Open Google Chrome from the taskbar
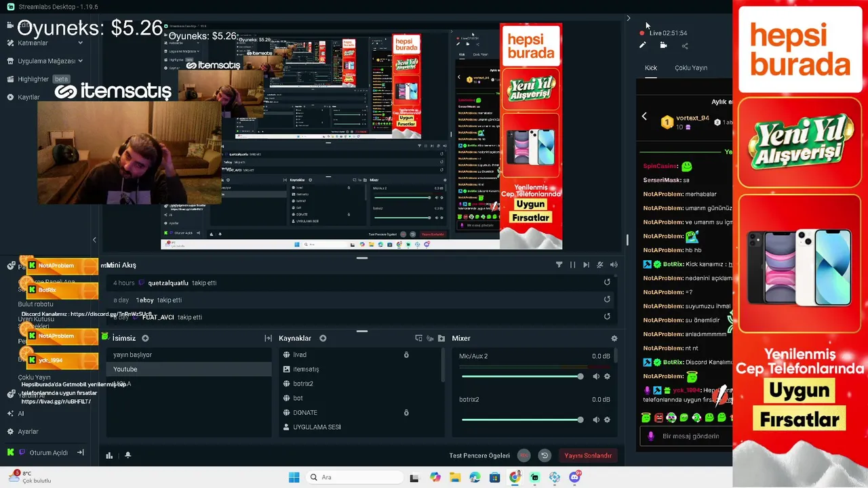This screenshot has width=868, height=488. point(515,477)
